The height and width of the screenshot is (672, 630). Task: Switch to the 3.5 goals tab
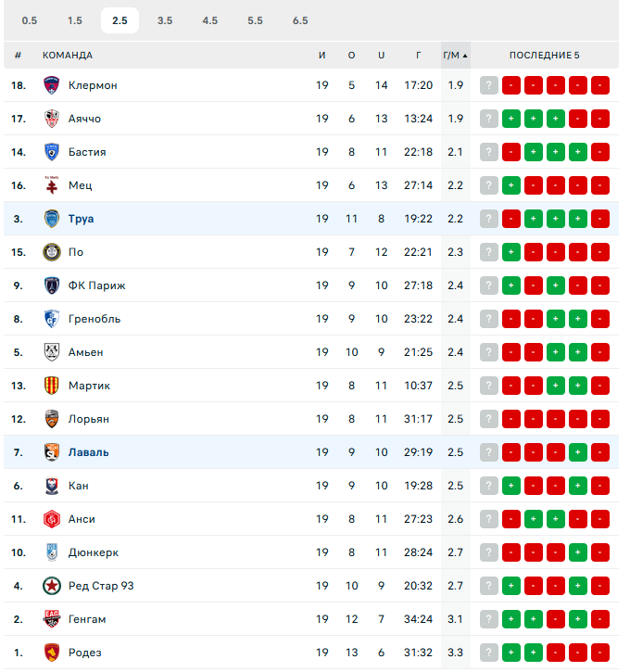pos(165,20)
